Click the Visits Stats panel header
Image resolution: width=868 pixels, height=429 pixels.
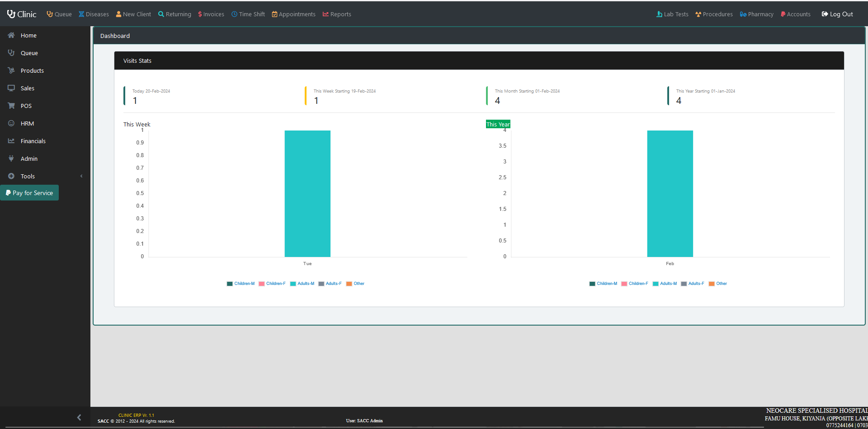coord(479,61)
